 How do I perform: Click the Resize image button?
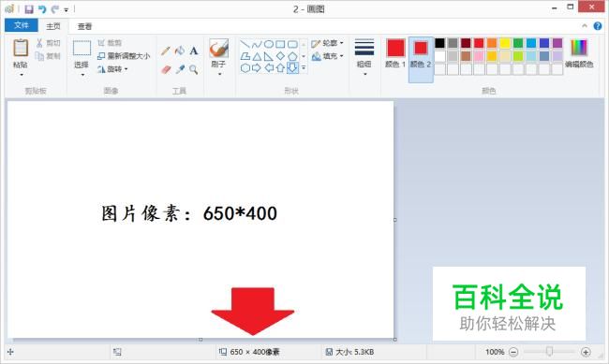(124, 56)
